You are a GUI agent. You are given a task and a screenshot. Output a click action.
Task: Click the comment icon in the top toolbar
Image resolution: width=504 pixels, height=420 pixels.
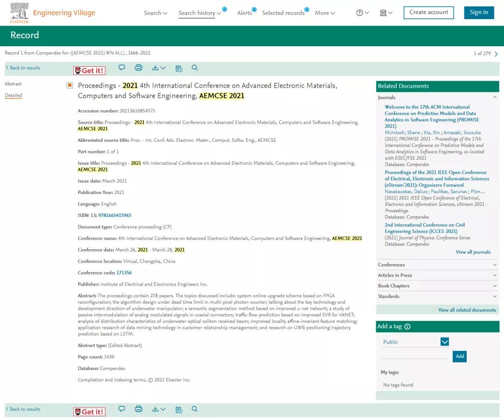[122, 68]
